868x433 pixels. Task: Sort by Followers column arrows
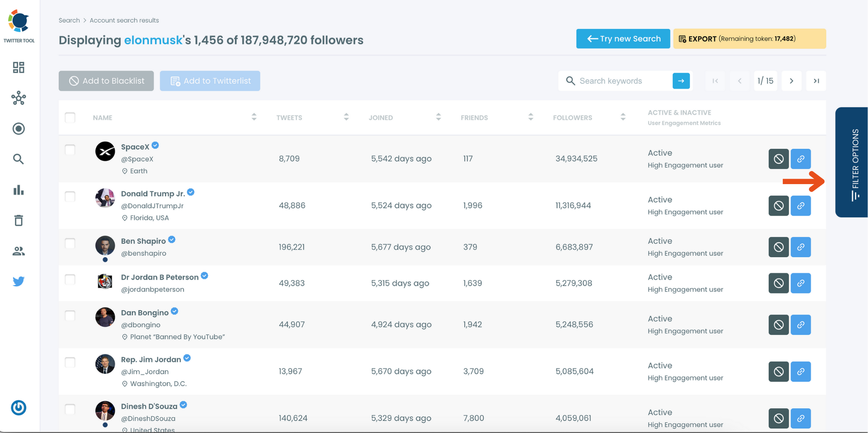pos(623,117)
